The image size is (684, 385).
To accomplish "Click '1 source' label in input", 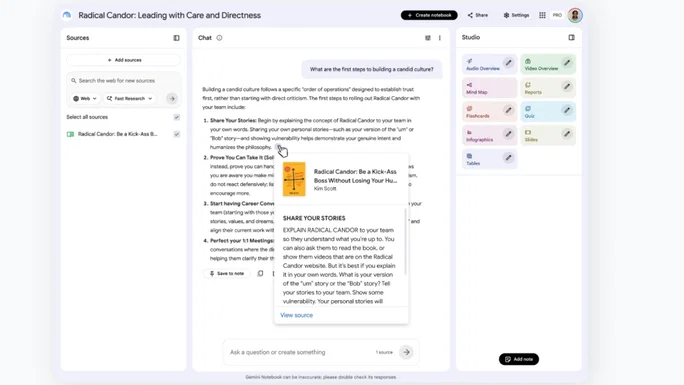I will (384, 352).
